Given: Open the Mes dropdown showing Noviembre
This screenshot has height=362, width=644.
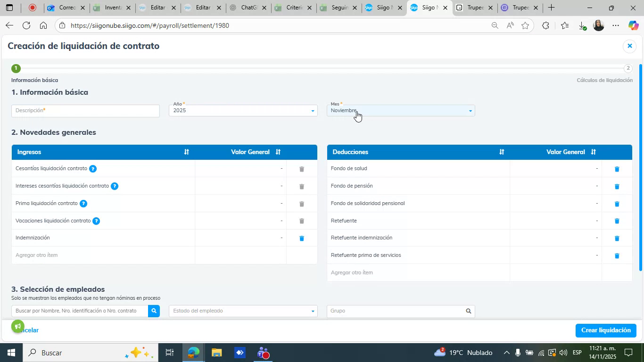Looking at the screenshot, I should pyautogui.click(x=401, y=111).
